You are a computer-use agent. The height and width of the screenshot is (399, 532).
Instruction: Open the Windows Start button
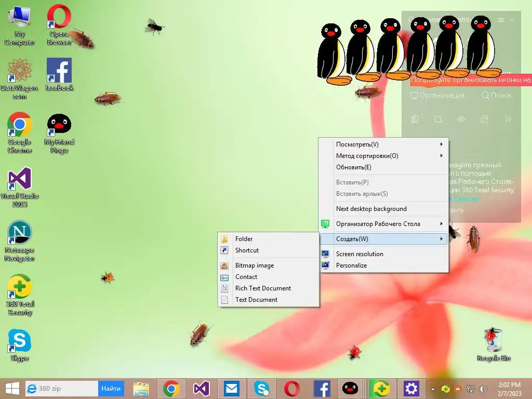click(12, 389)
